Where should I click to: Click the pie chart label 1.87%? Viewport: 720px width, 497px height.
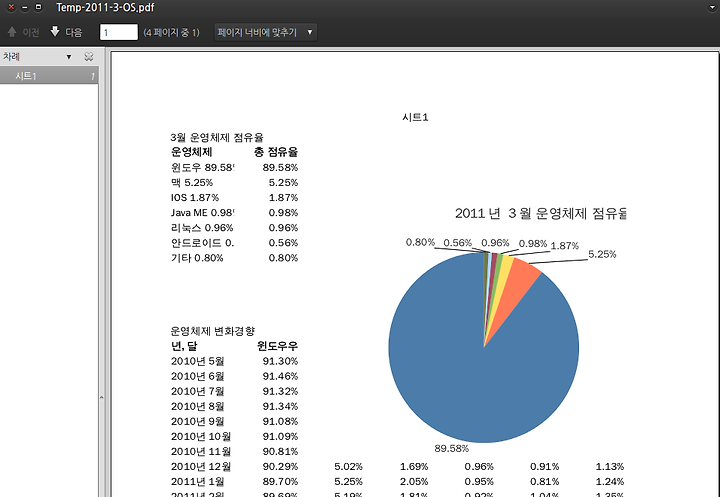pyautogui.click(x=564, y=246)
